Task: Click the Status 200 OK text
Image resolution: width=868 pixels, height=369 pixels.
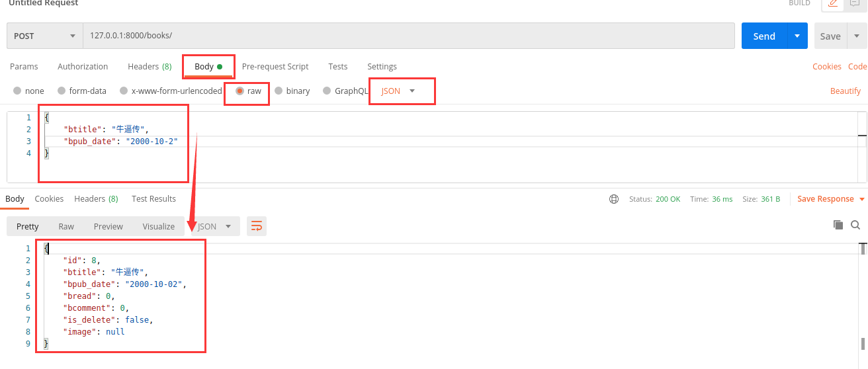Action: (x=654, y=199)
